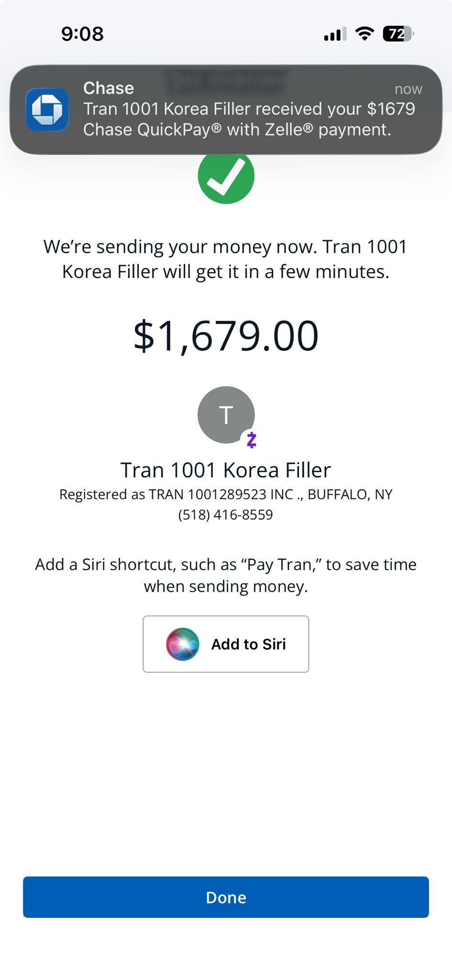Tap the "We're sending your money now" message
452x980 pixels.
click(x=225, y=259)
